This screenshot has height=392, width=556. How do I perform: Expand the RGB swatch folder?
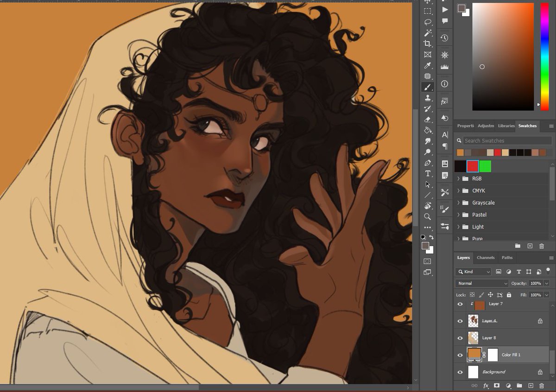point(459,178)
